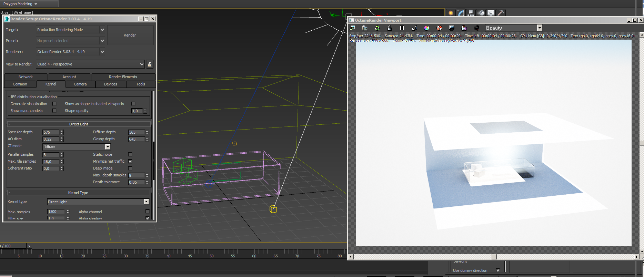Switch to the Render Elements tab
Screen dimensions: 644x277
pyautogui.click(x=123, y=77)
